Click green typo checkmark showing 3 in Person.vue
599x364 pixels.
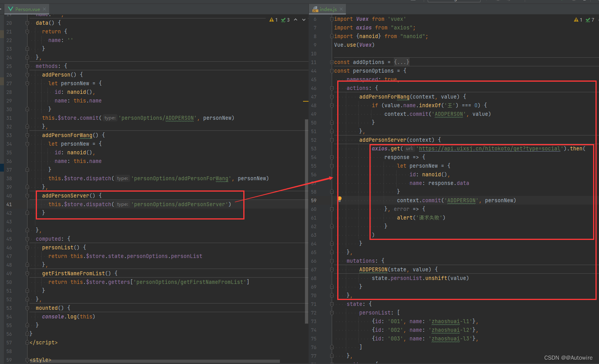pyautogui.click(x=285, y=20)
